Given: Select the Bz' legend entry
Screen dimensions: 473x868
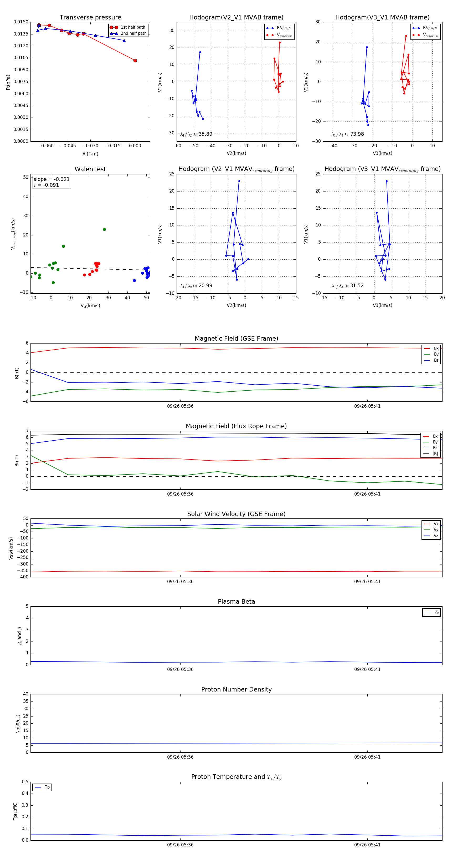Looking at the screenshot, I should [431, 448].
